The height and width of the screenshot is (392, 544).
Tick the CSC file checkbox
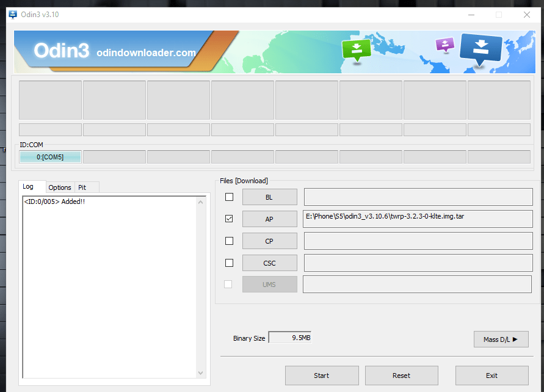(230, 263)
